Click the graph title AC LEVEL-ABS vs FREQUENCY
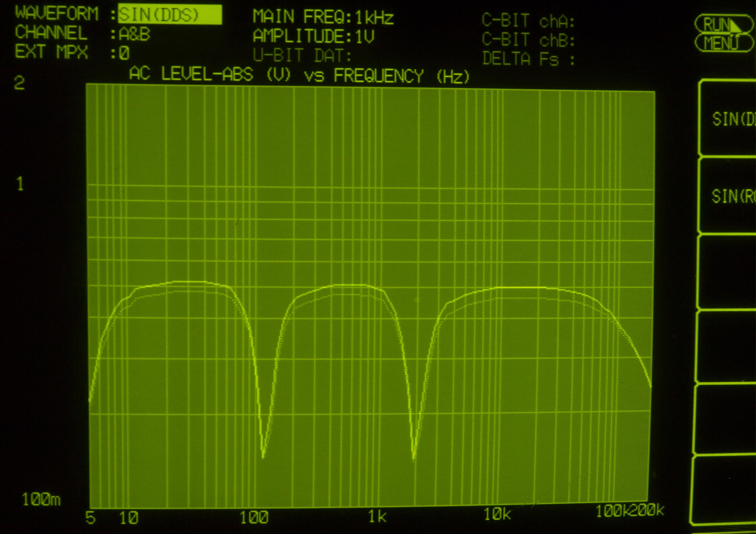The width and height of the screenshot is (756, 534). (x=299, y=76)
